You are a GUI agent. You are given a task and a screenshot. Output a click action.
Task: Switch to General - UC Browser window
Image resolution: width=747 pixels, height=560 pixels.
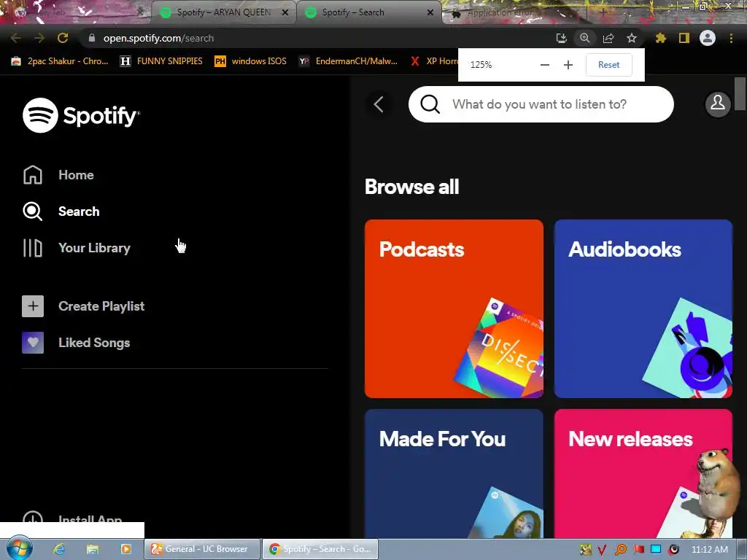pyautogui.click(x=203, y=549)
